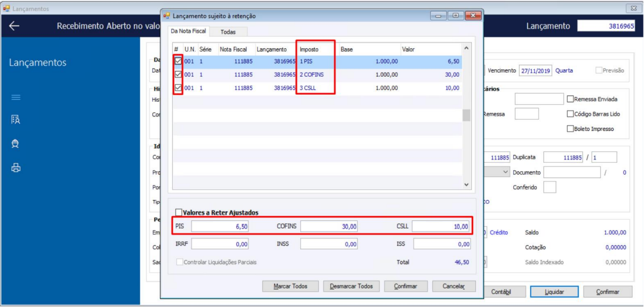Click the Imposto column header
The width and height of the screenshot is (644, 307).
[x=309, y=49]
